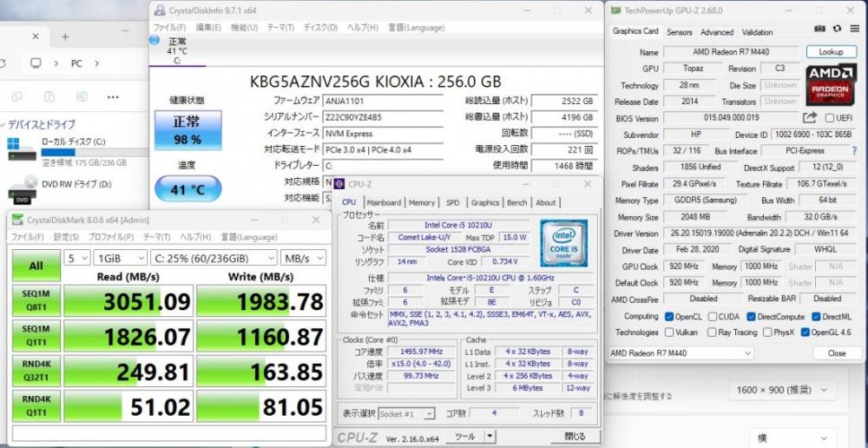This screenshot has width=868, height=448.
Task: Run the SEQ1M Q8T1 benchmark
Action: click(x=36, y=300)
